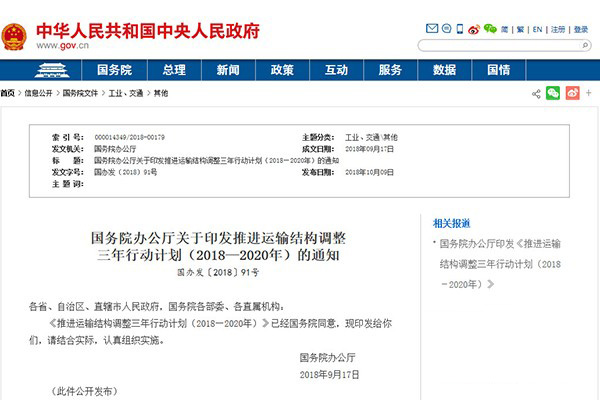Expand more share options plus icon

589,93
